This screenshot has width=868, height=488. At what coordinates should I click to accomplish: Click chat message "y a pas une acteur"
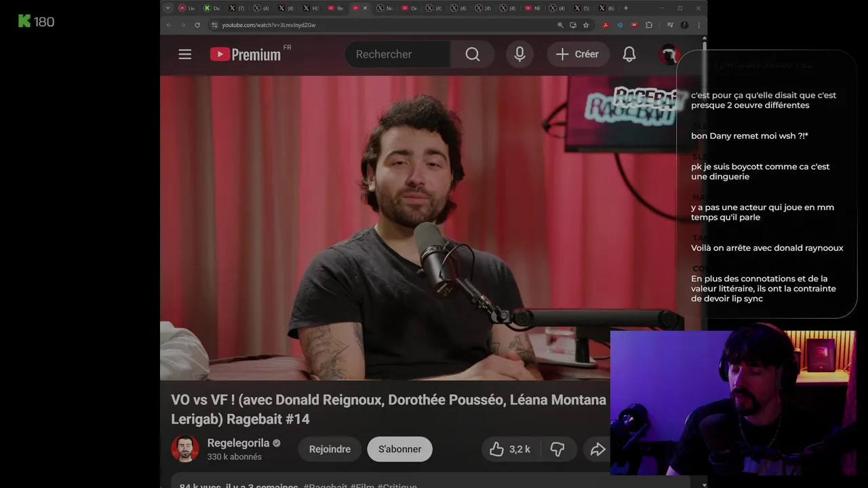762,212
